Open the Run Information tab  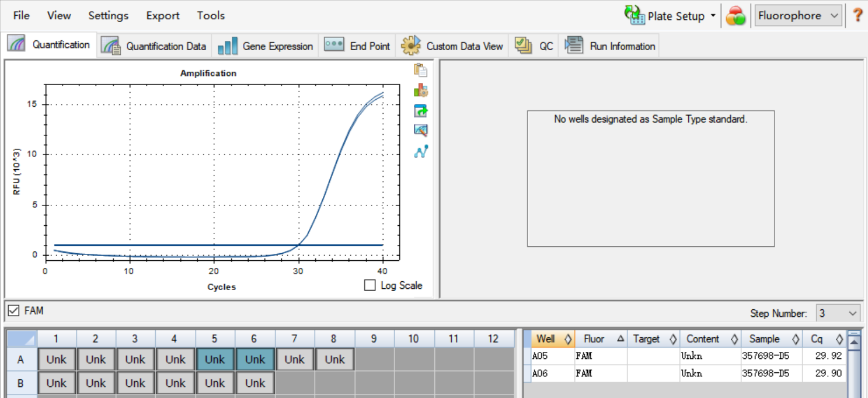pyautogui.click(x=609, y=46)
